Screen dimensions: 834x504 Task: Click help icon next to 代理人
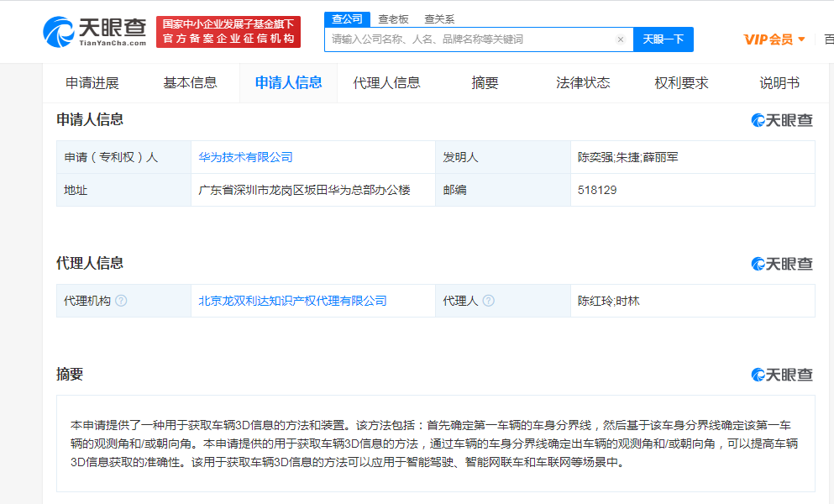[488, 301]
